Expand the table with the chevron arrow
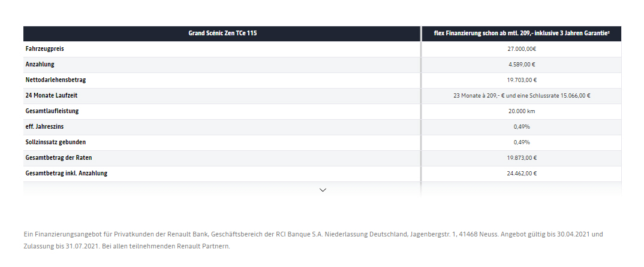This screenshot has height=267, width=644. 323,190
